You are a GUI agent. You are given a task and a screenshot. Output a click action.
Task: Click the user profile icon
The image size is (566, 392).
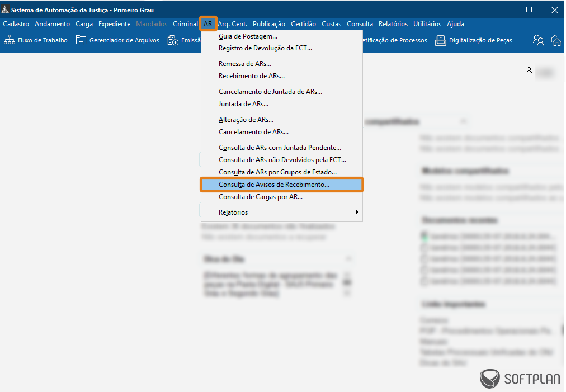coord(529,70)
